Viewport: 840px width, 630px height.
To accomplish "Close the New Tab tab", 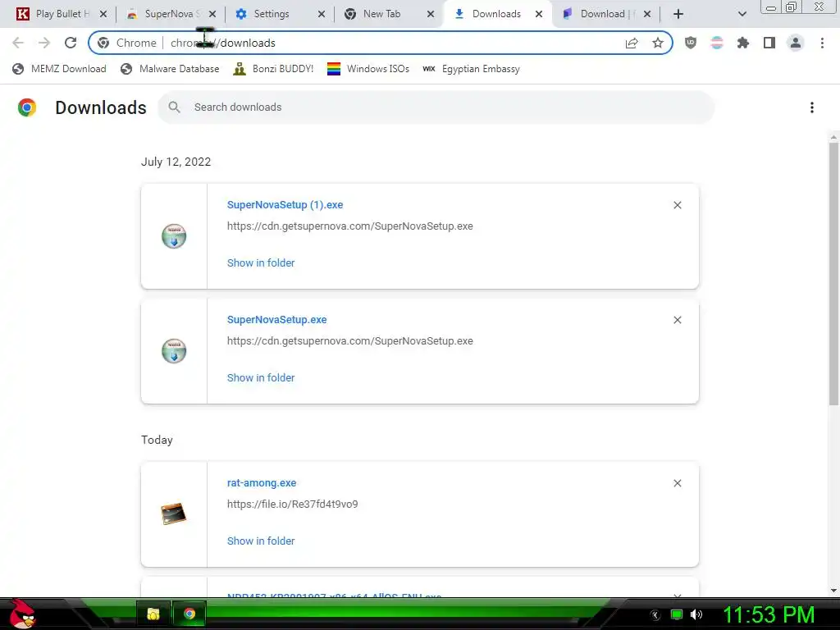I will 430,14.
